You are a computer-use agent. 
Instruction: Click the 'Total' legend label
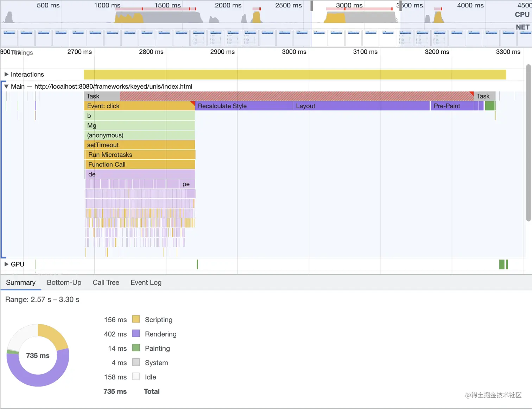point(152,391)
